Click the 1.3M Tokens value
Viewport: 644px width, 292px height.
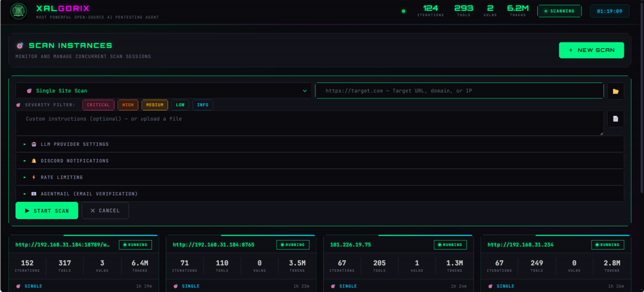454,263
